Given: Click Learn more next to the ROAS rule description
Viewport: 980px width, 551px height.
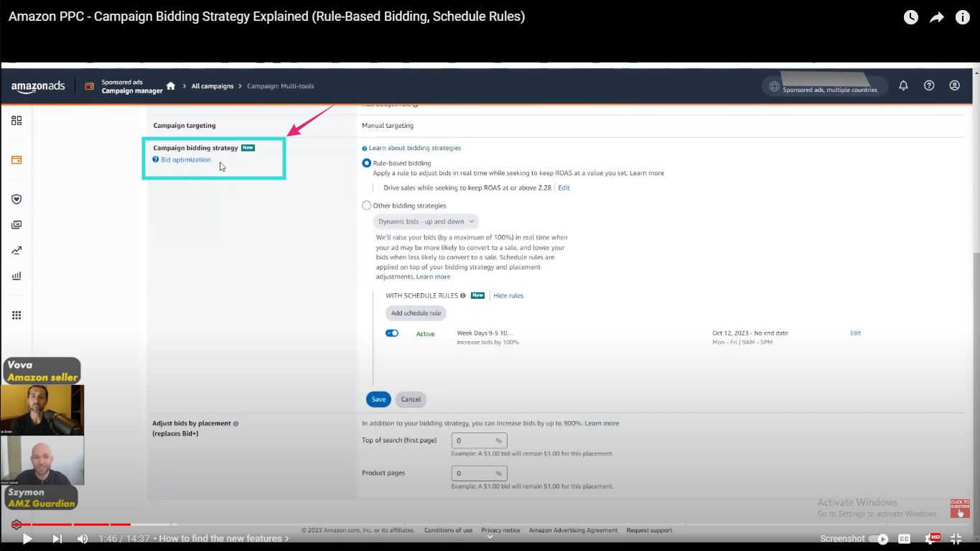Looking at the screenshot, I should (647, 173).
